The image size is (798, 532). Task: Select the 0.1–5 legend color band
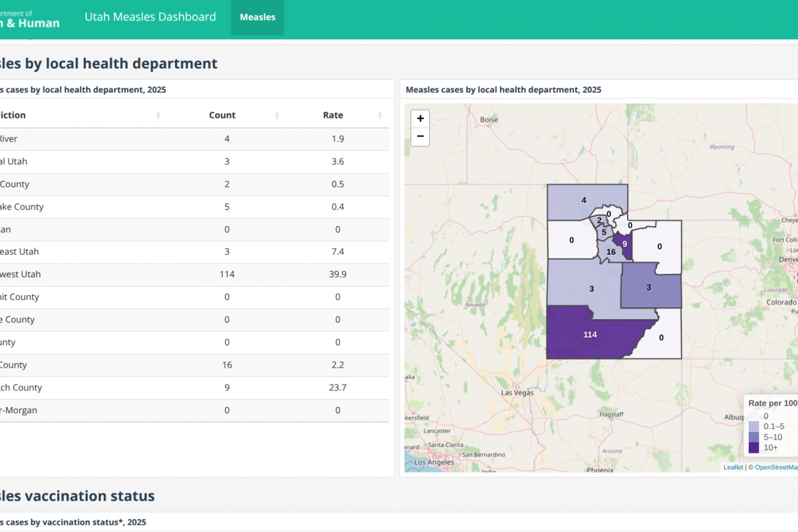click(753, 426)
